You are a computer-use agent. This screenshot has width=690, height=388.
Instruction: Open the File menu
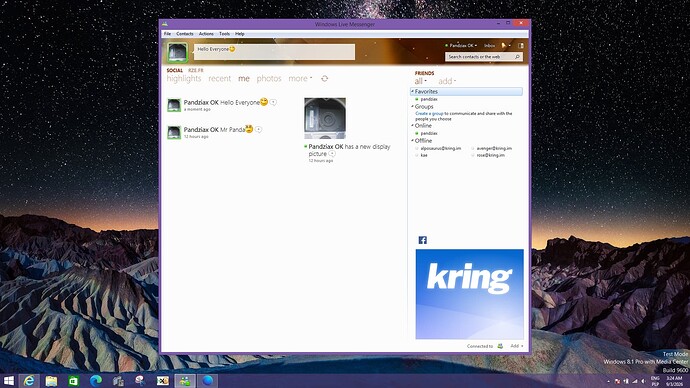167,34
